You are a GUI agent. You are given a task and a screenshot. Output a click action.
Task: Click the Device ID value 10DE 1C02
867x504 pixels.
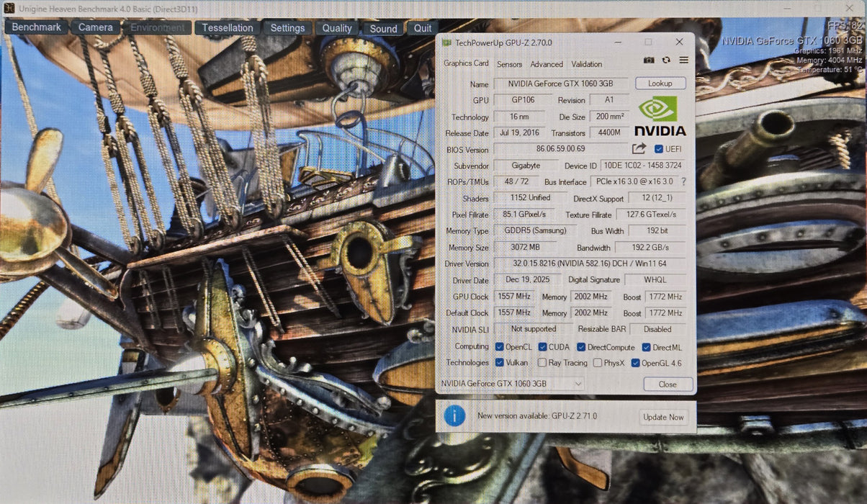click(x=642, y=166)
